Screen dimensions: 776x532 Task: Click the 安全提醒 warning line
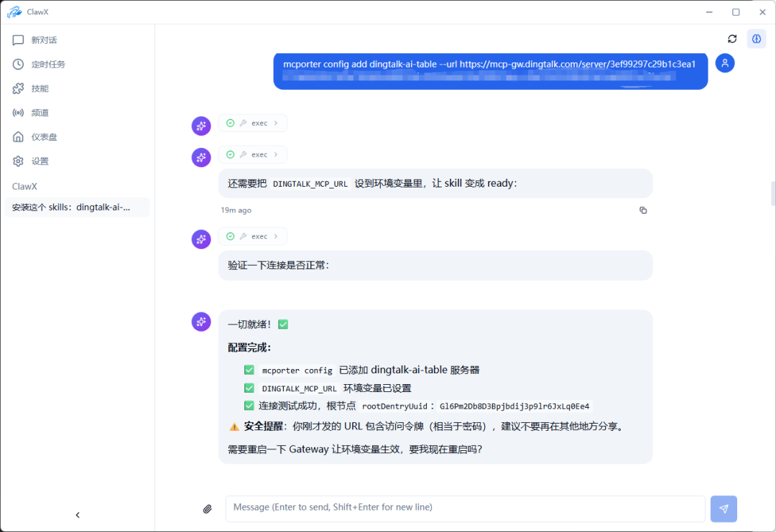click(x=427, y=426)
